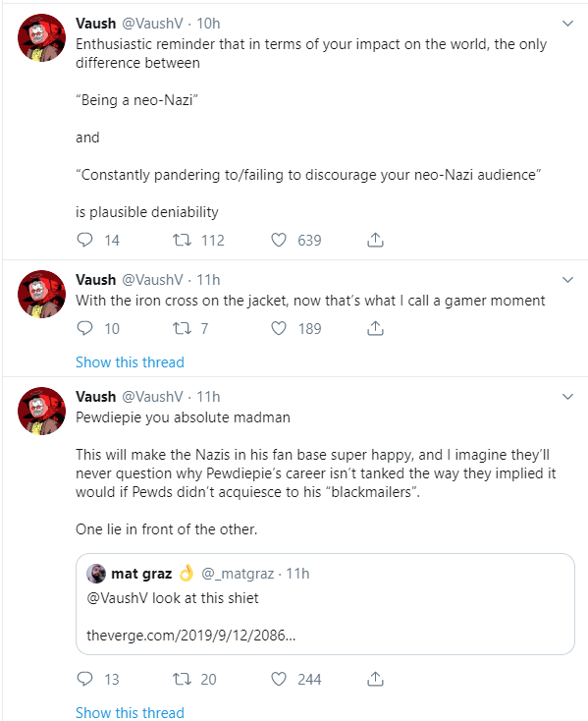588x721 pixels.
Task: Reply to the Pewdiepie madman tweet
Action: pyautogui.click(x=84, y=679)
